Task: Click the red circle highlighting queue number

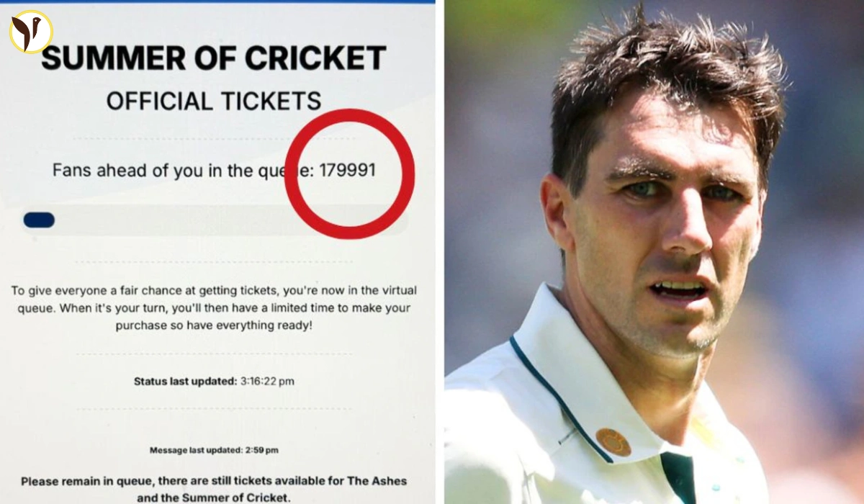Action: (x=350, y=174)
